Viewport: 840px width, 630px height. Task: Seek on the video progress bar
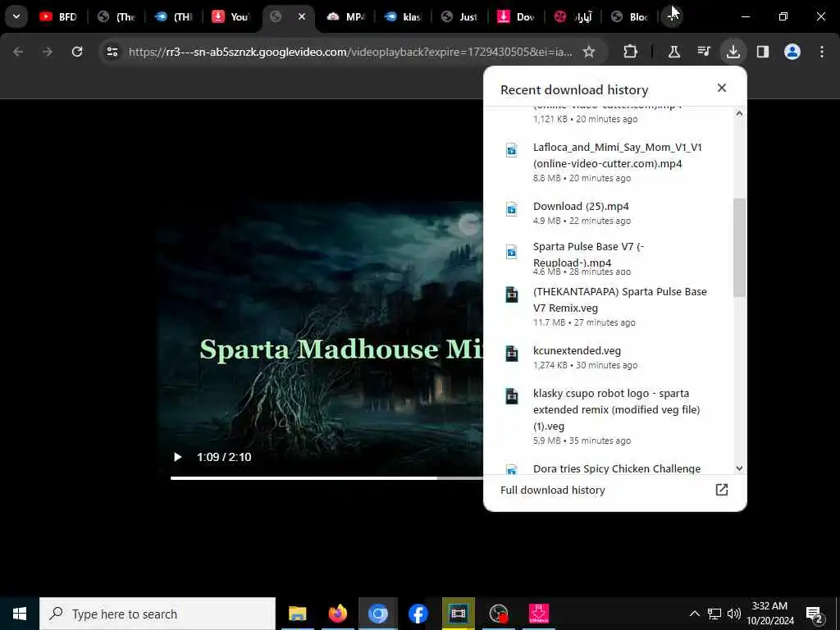(326, 477)
